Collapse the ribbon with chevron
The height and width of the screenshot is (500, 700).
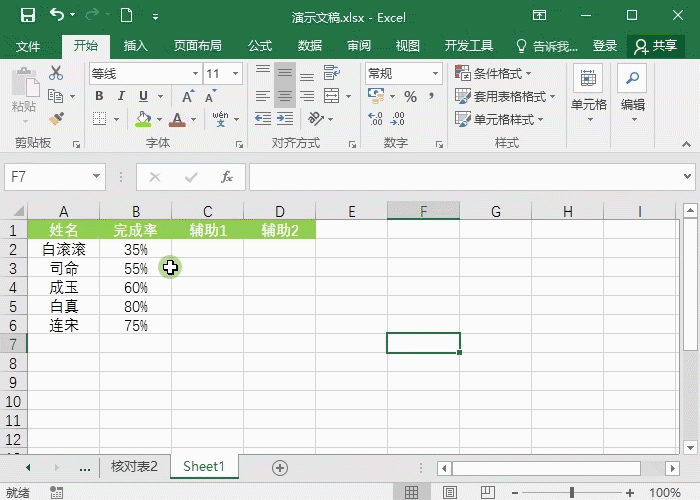687,144
